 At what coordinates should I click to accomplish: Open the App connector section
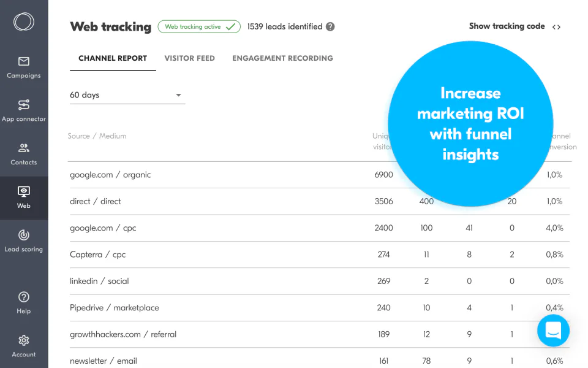pyautogui.click(x=24, y=111)
